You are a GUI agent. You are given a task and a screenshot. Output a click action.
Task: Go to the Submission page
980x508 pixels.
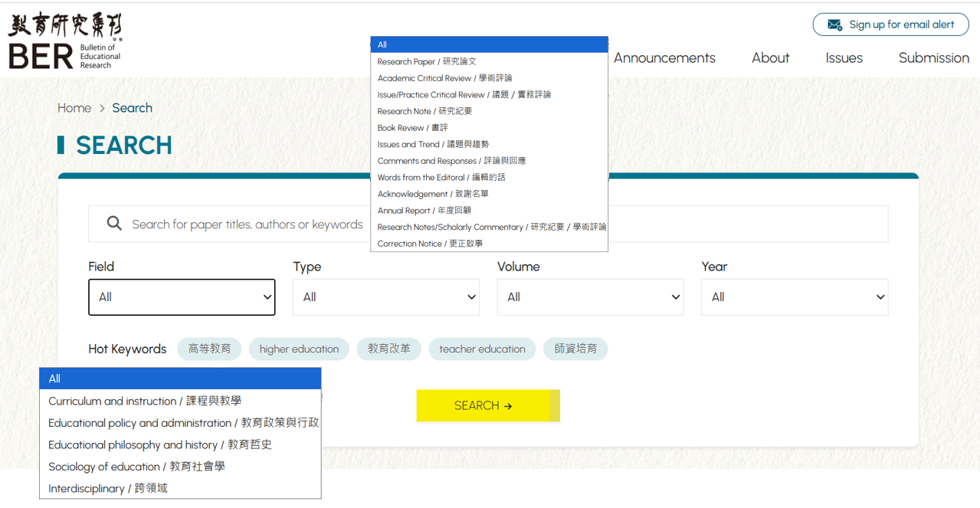pos(933,58)
